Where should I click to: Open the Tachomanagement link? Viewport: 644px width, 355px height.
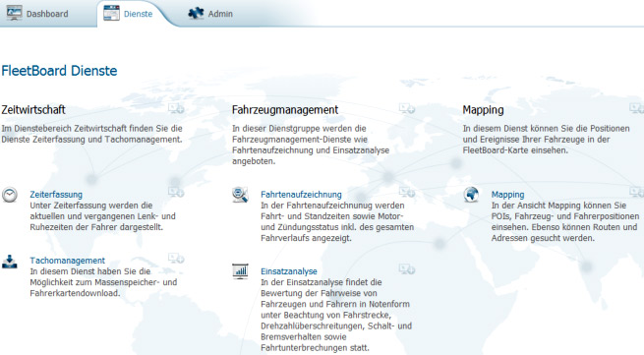pyautogui.click(x=68, y=261)
